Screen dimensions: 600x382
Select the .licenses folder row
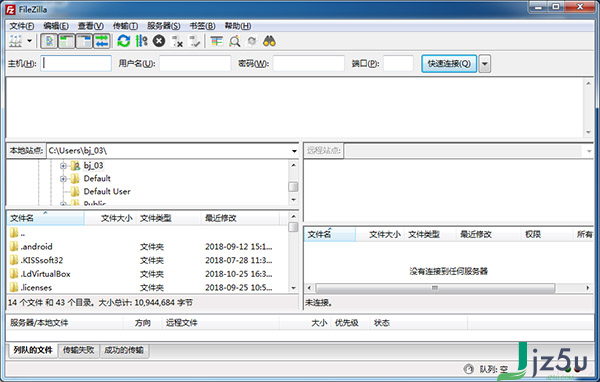(x=147, y=287)
